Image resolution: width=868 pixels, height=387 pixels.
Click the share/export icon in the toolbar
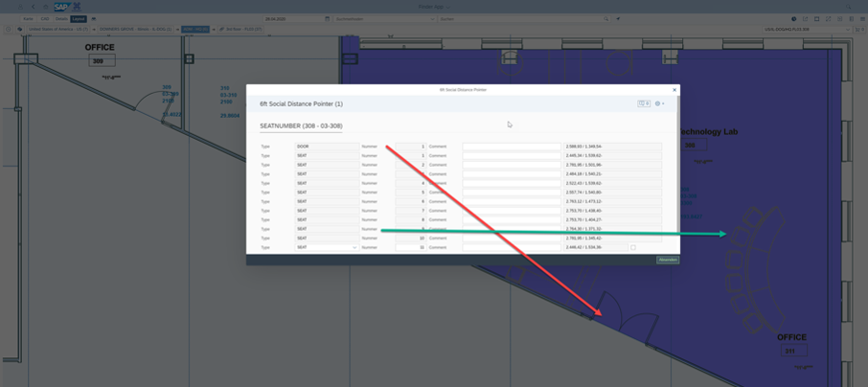806,19
